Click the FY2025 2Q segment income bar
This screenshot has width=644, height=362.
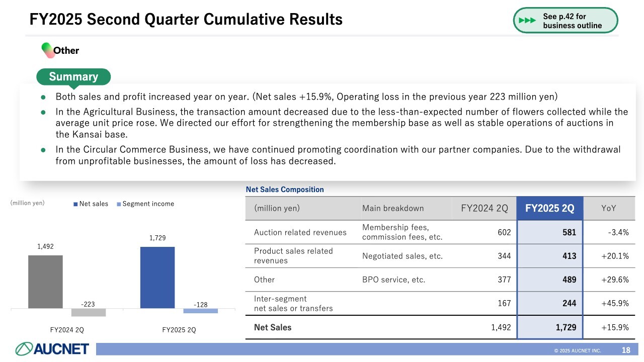coord(200,311)
